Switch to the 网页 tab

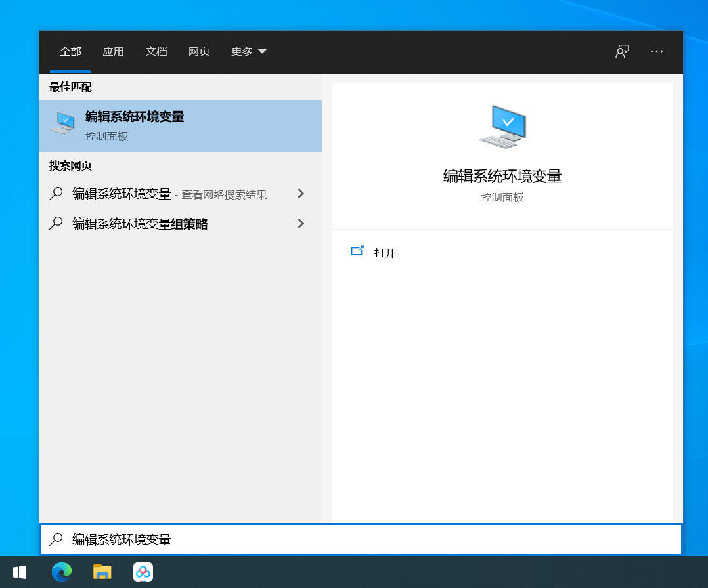coord(199,51)
